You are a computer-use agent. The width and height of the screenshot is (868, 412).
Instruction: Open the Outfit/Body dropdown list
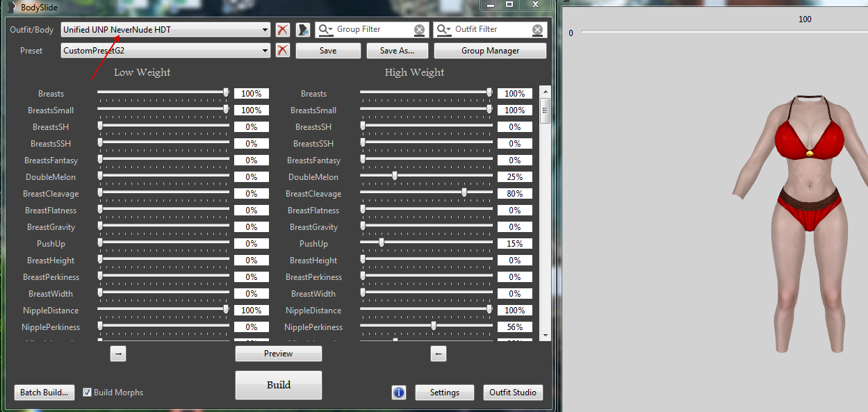click(265, 30)
